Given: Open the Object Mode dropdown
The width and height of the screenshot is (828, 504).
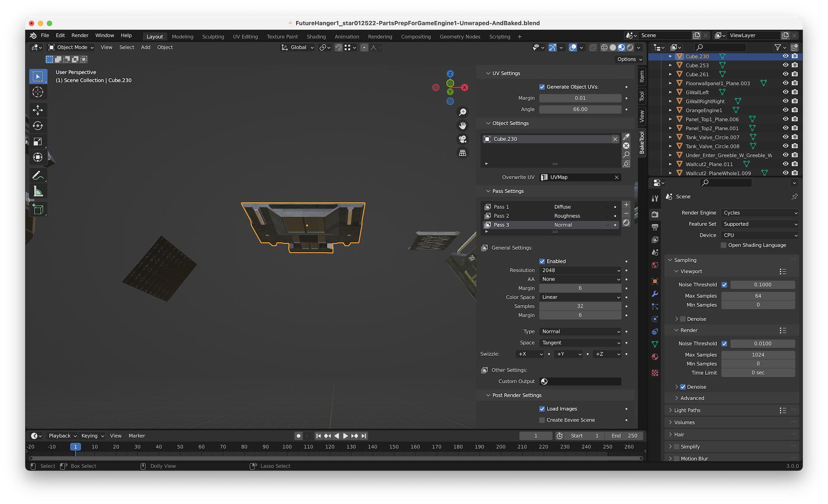Looking at the screenshot, I should click(71, 47).
